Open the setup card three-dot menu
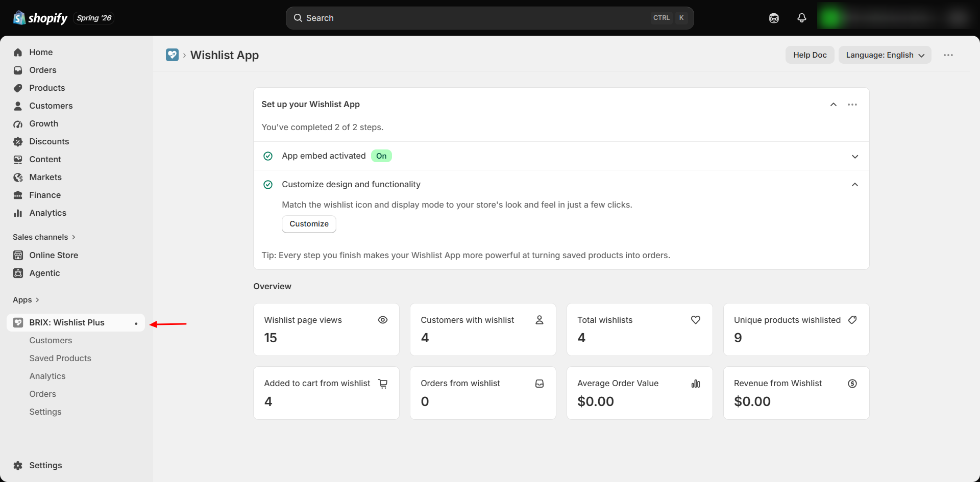 click(852, 105)
